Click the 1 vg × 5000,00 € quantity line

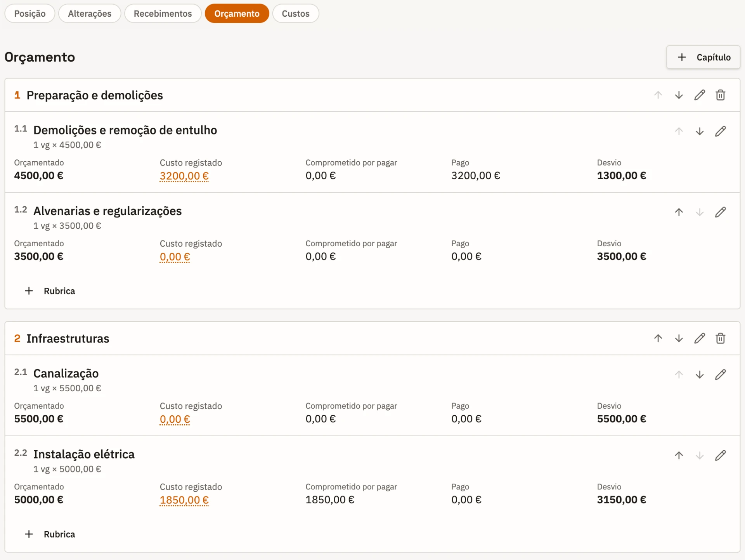(67, 469)
